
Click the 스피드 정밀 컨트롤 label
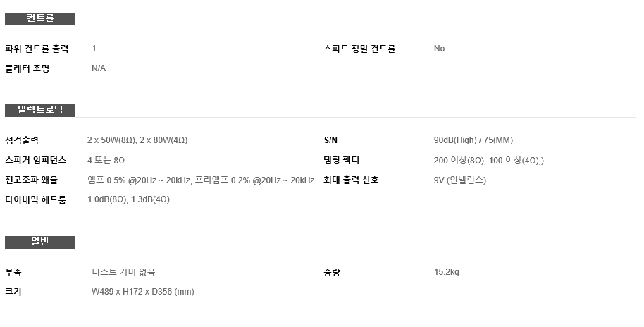click(359, 49)
